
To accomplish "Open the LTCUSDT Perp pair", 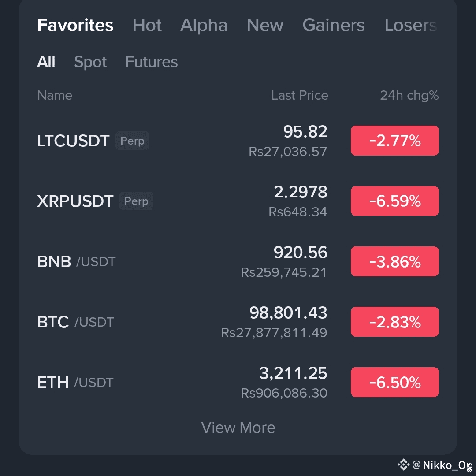I will click(x=73, y=141).
